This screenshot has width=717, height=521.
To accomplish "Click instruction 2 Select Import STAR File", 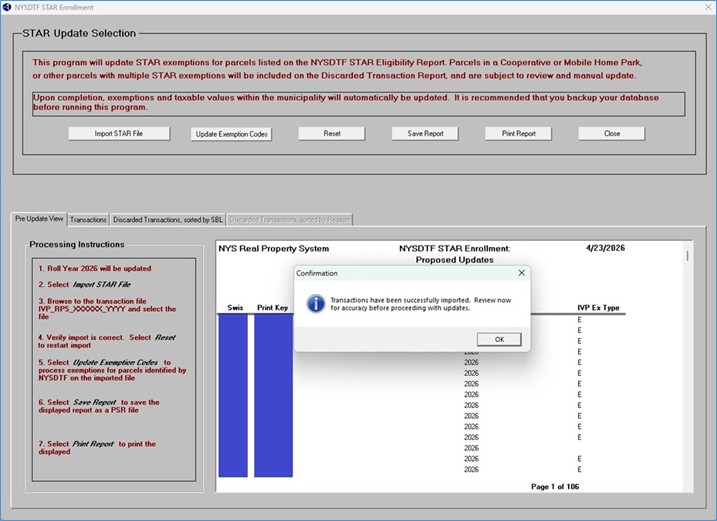I will (85, 285).
